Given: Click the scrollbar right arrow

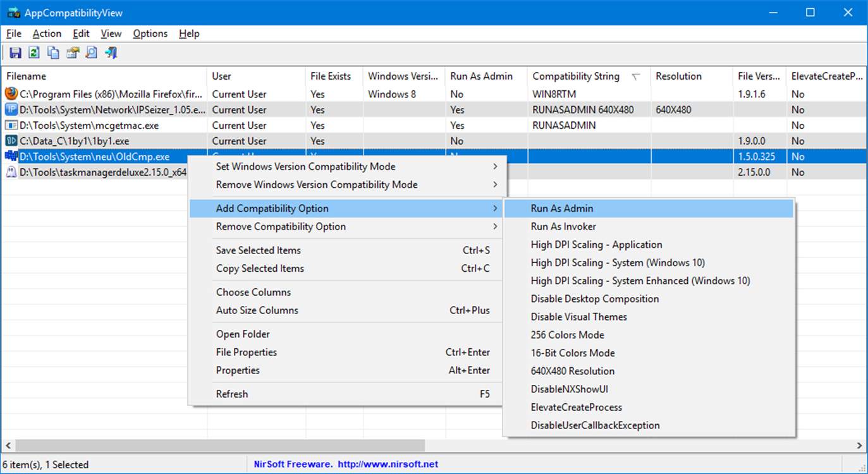Looking at the screenshot, I should (x=859, y=446).
